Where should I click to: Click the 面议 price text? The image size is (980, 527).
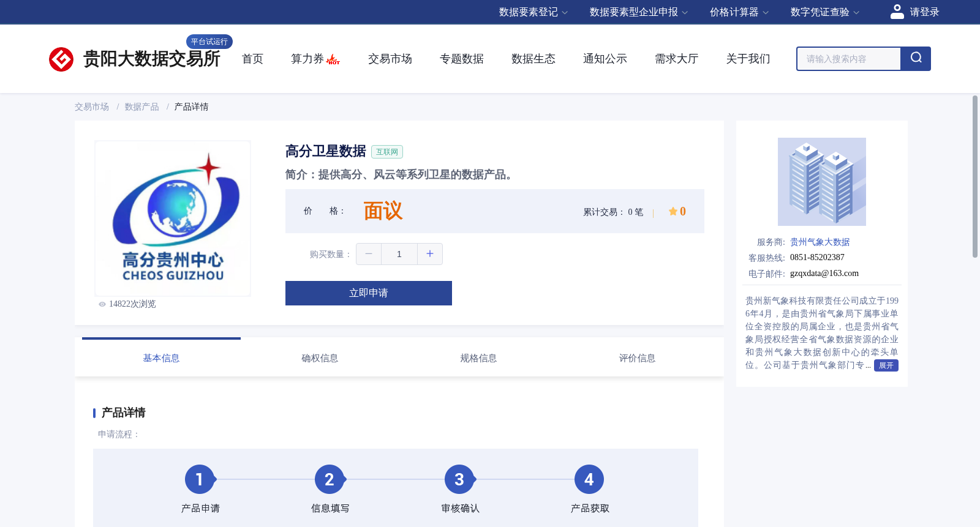point(383,211)
